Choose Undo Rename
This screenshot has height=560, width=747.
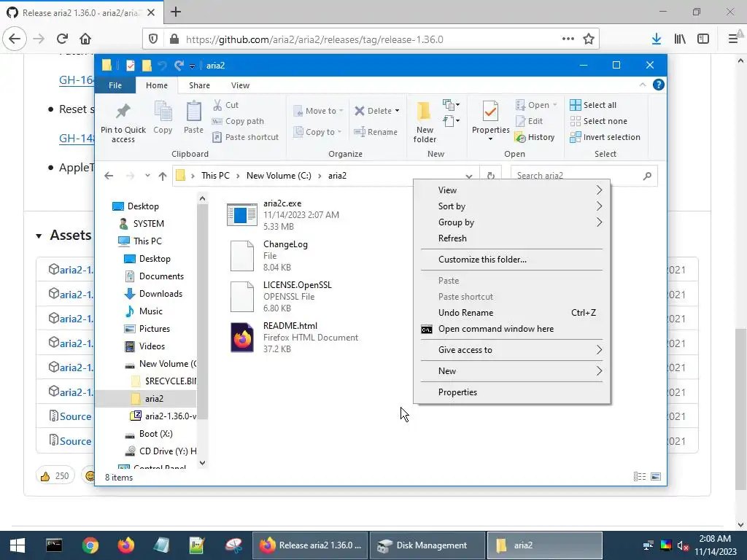click(511, 313)
